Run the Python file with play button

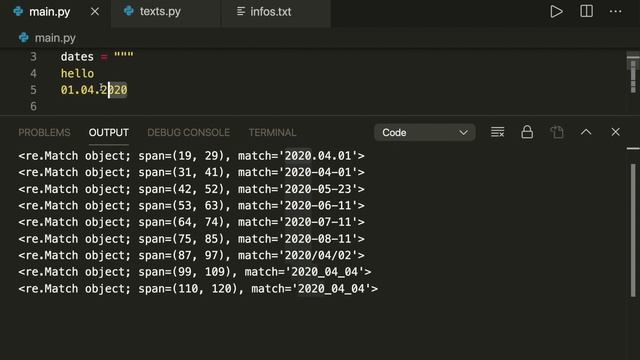point(556,11)
